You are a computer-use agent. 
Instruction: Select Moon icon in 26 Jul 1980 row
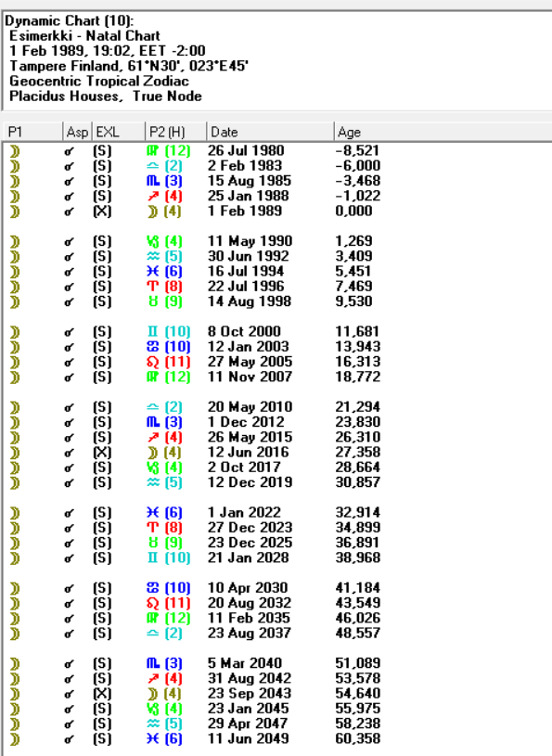click(15, 151)
